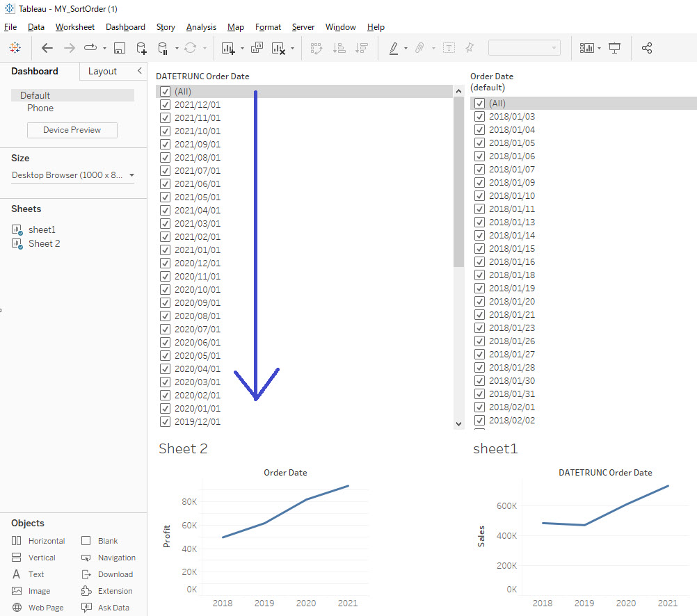Uncheck the 2018/02/02 checkbox
The height and width of the screenshot is (616, 697).
pyautogui.click(x=479, y=420)
